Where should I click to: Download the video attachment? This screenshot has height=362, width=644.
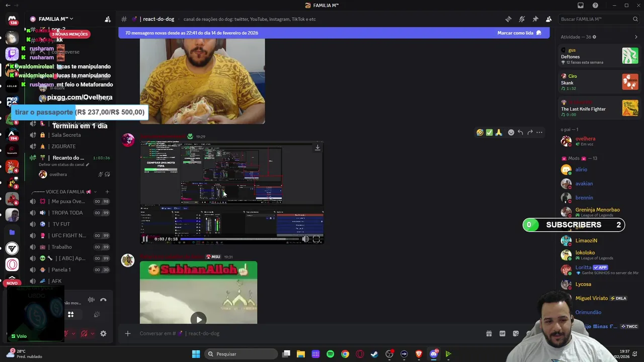point(317,147)
